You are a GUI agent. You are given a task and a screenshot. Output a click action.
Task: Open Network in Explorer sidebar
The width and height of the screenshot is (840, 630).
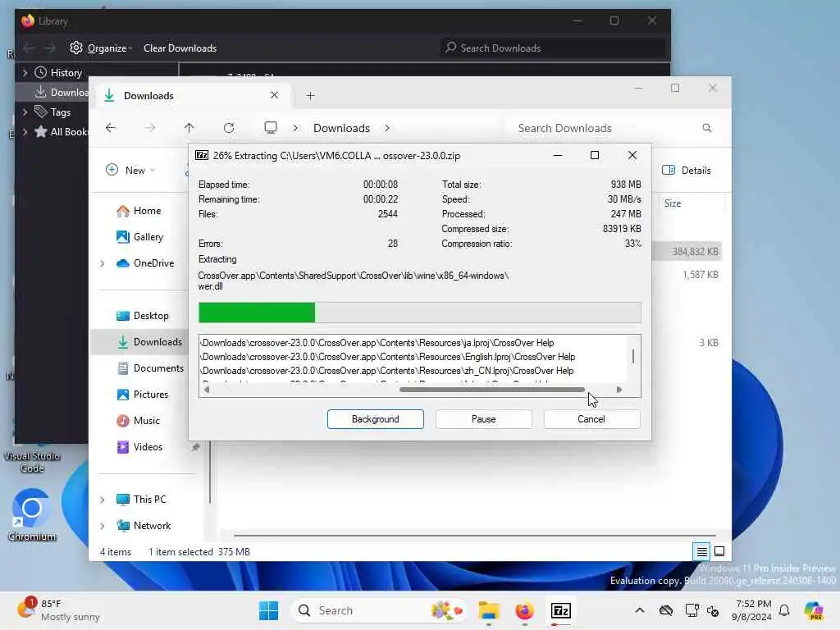pos(144,526)
